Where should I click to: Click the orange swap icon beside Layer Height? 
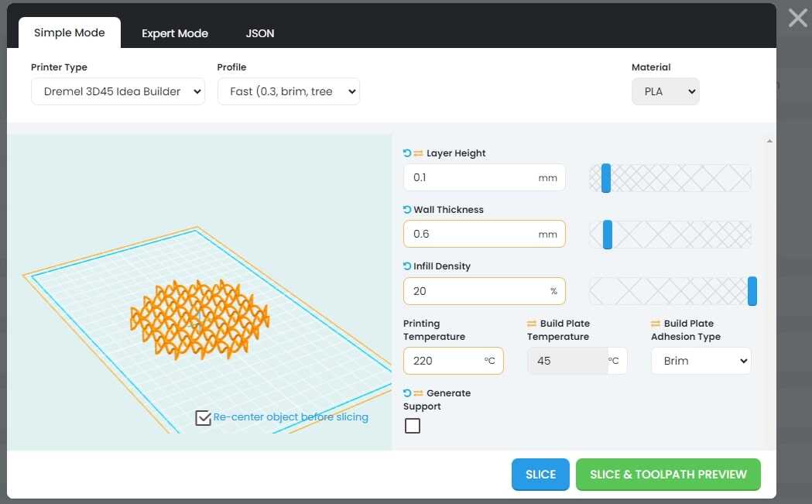tap(418, 153)
